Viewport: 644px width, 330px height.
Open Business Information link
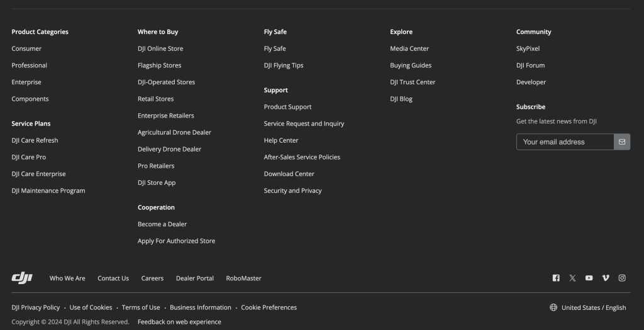point(201,307)
